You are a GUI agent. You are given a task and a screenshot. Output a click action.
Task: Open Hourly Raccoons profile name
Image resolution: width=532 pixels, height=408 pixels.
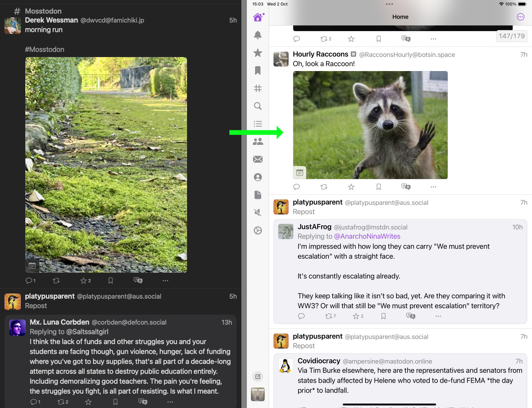point(320,54)
